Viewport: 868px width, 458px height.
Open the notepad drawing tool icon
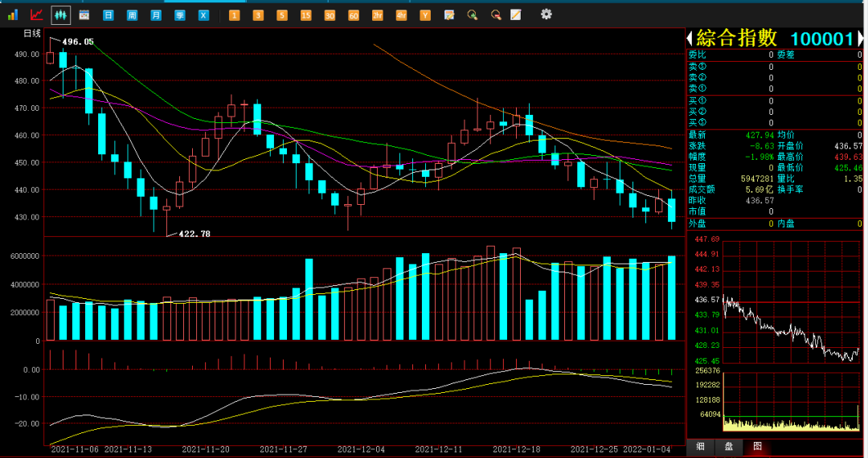(515, 15)
